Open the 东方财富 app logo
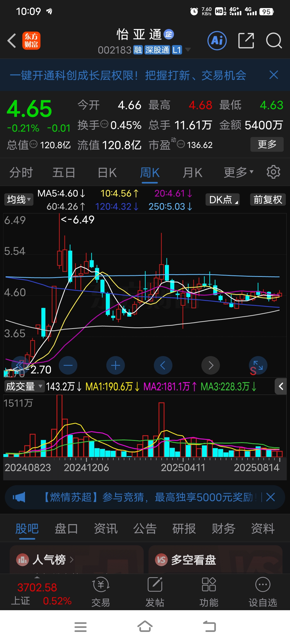The image size is (290, 644). pos(31,41)
